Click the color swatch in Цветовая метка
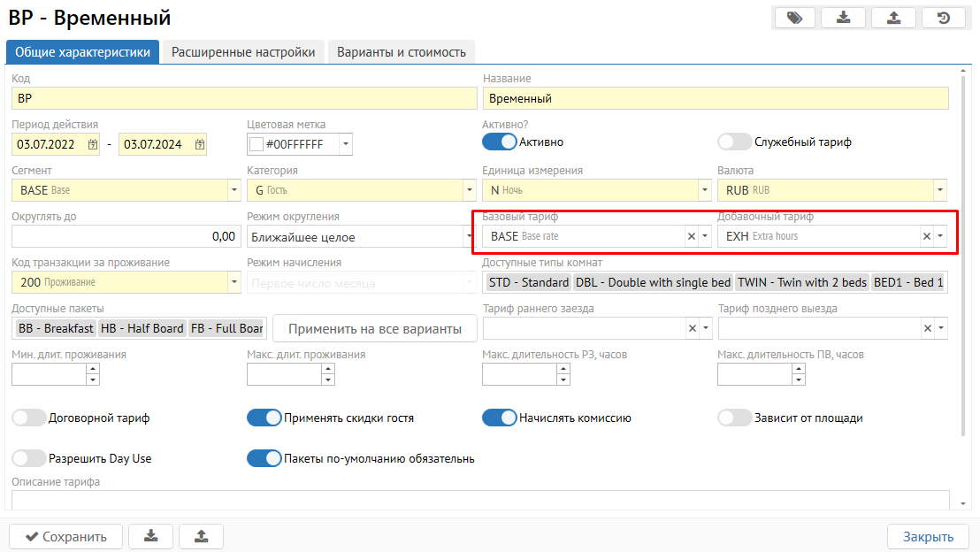Viewport: 980px width, 552px height. tap(257, 144)
